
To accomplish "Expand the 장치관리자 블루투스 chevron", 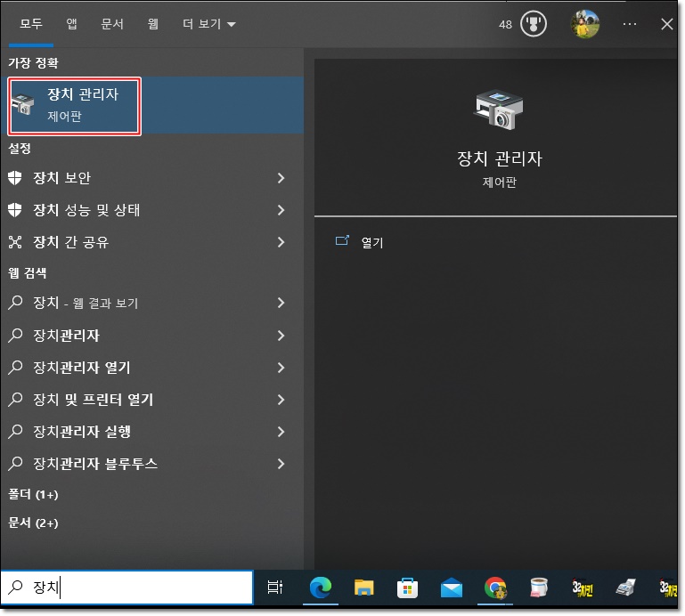I will tap(281, 464).
